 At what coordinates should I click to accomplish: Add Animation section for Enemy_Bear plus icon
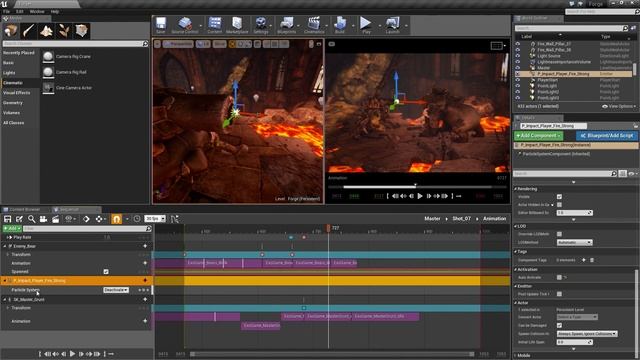tap(145, 263)
